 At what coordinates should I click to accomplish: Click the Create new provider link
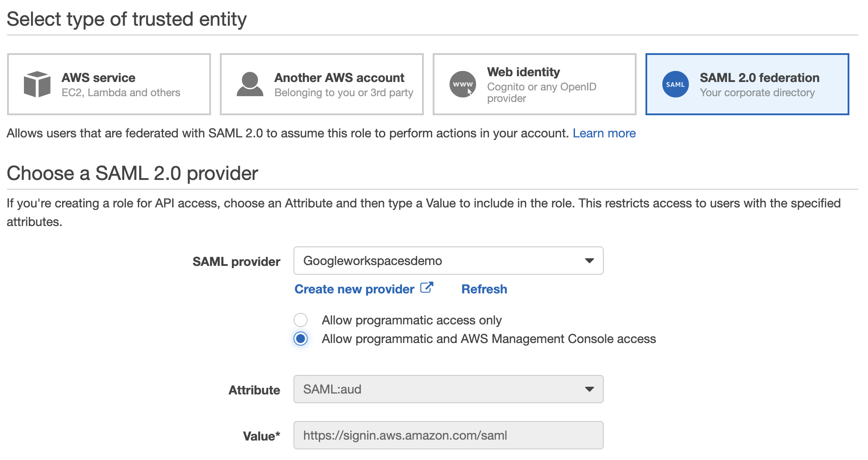pyautogui.click(x=354, y=289)
